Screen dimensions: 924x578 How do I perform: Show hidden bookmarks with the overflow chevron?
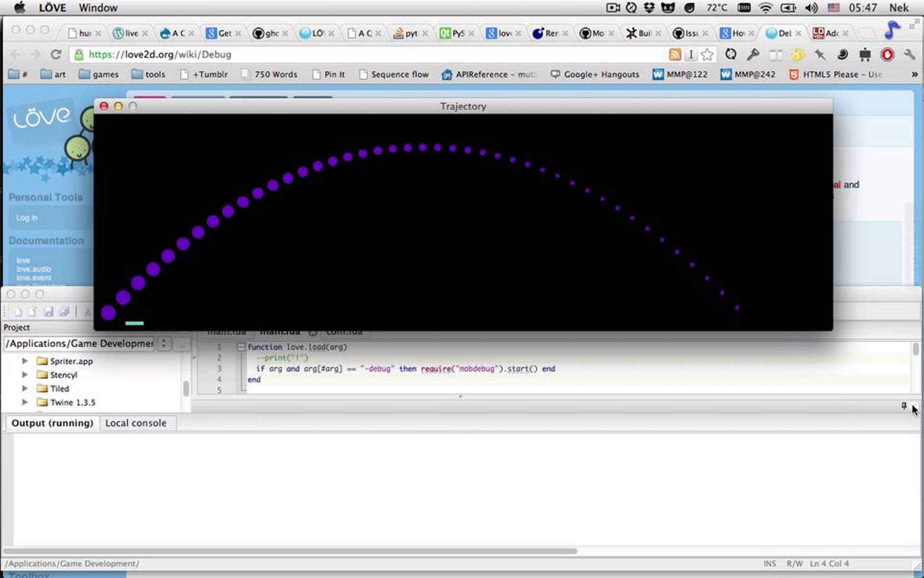(x=915, y=74)
